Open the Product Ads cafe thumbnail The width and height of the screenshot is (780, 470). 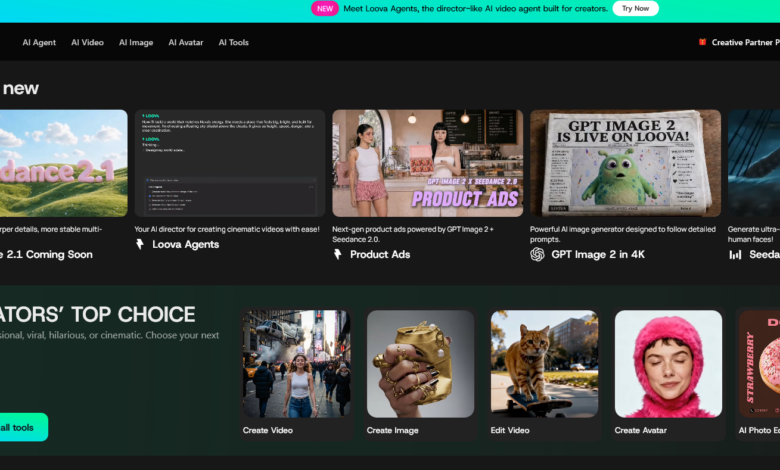click(427, 163)
